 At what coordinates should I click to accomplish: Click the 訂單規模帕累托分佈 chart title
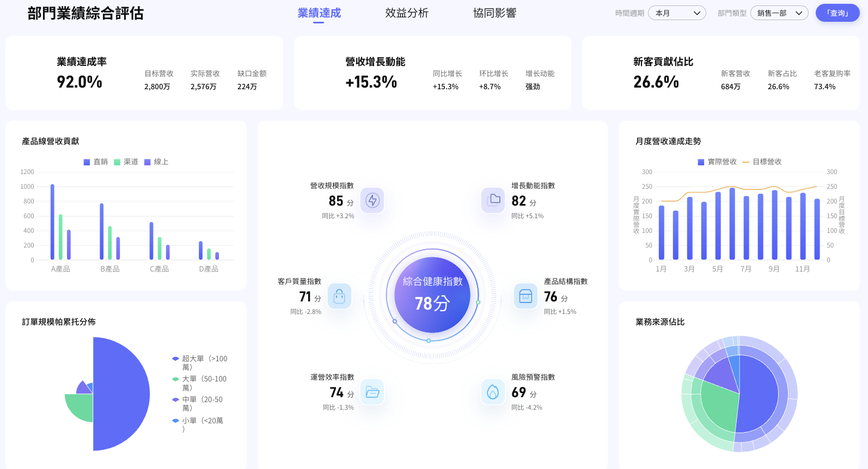click(59, 322)
